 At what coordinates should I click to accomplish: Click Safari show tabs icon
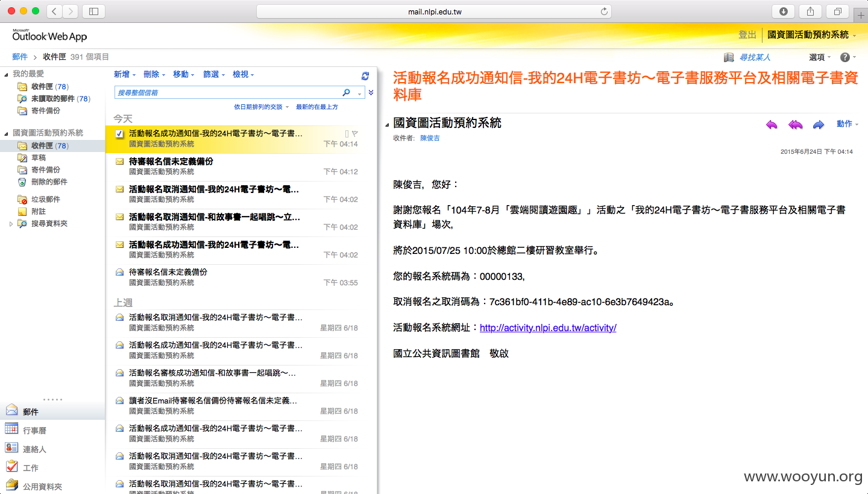(838, 11)
